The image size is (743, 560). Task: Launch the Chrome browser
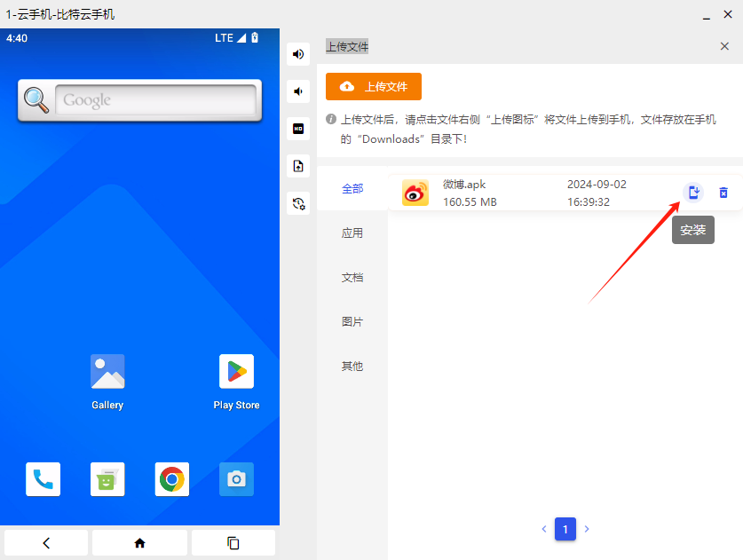(172, 479)
